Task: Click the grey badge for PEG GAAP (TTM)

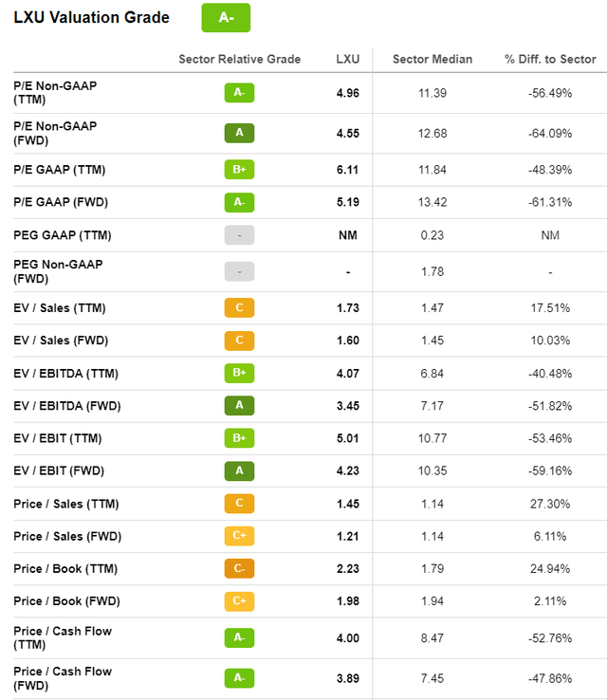Action: click(239, 235)
